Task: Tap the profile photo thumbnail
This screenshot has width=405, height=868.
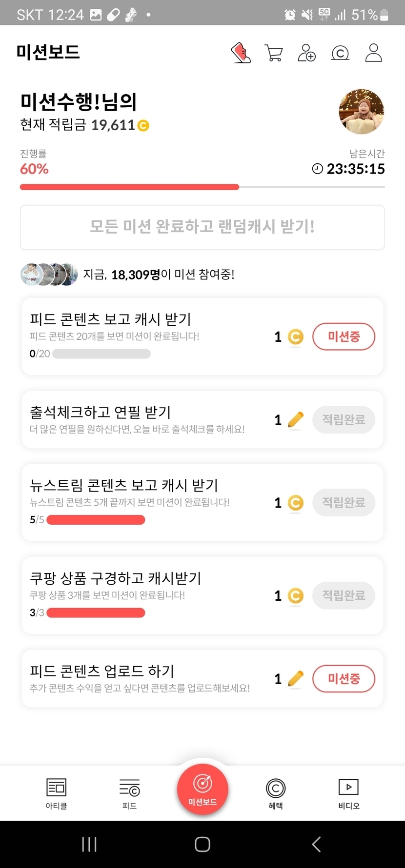Action: pos(361,112)
